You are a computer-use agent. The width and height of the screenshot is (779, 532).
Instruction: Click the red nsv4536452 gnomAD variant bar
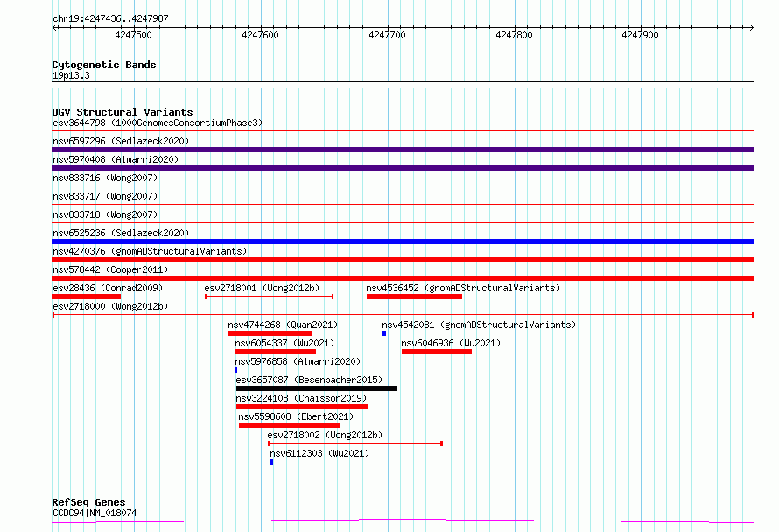(x=414, y=297)
